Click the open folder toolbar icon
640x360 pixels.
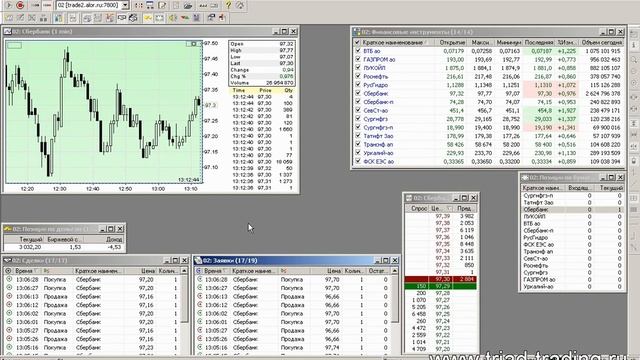[188, 5]
